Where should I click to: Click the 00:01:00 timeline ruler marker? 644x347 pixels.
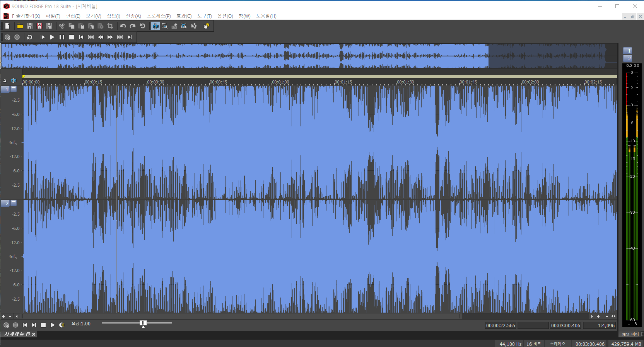280,82
